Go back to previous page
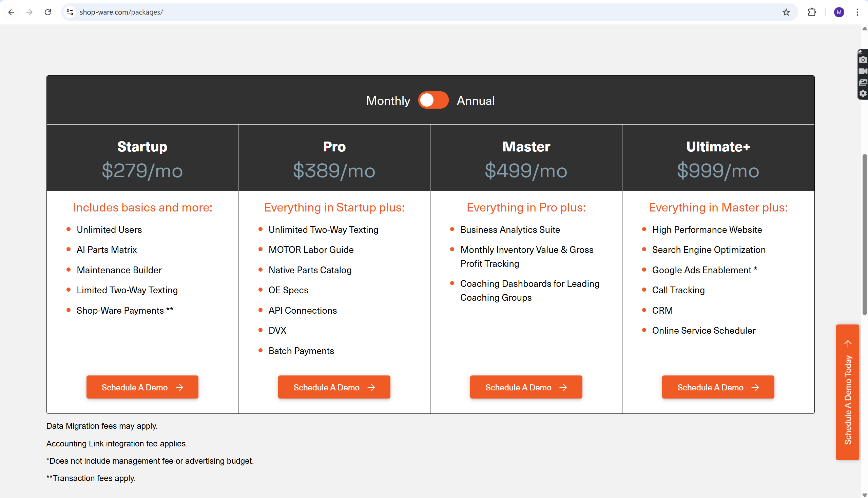 [11, 12]
